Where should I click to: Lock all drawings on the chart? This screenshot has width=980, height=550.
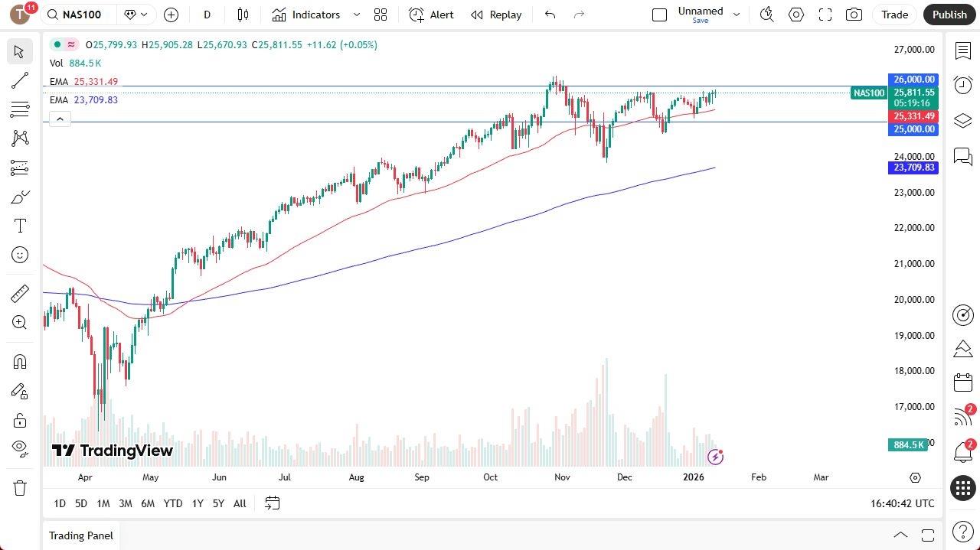coord(20,420)
